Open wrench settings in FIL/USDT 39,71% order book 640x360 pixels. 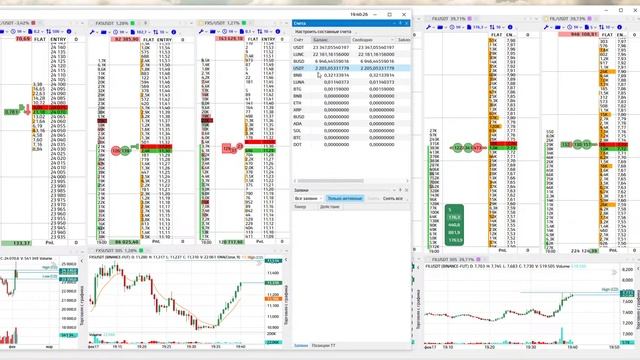point(428,27)
